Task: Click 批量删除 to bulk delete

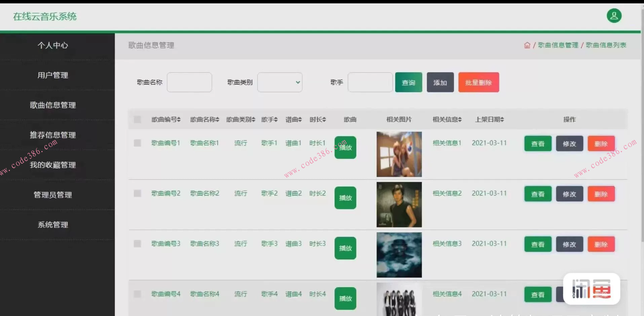Action: click(479, 82)
